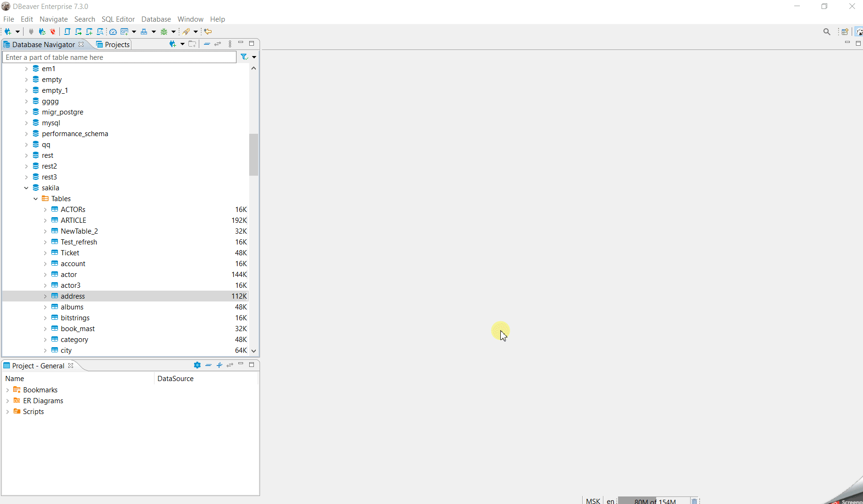Create a new database connection

[8, 32]
